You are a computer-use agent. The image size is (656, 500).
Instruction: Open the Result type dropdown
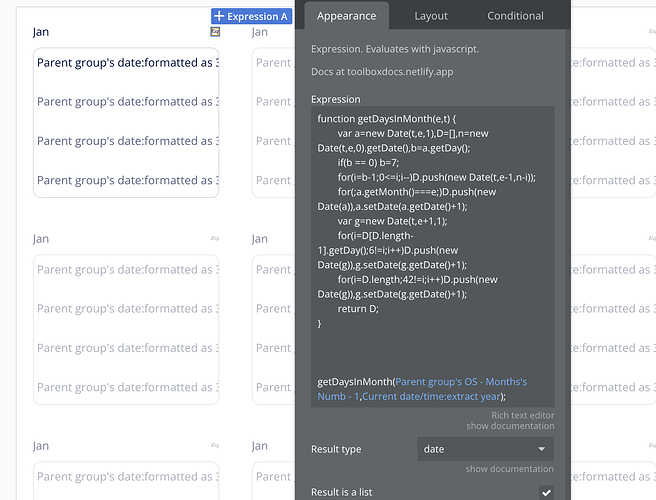click(485, 449)
